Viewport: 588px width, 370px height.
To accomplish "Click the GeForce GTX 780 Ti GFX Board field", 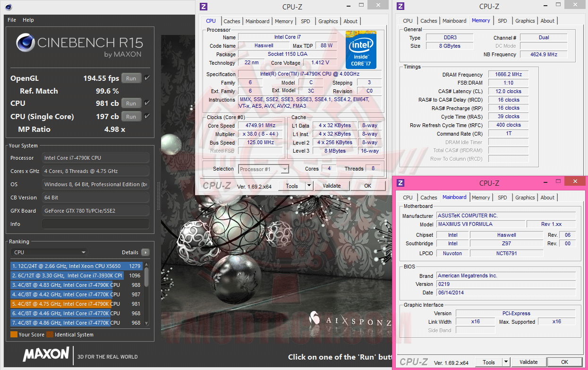I will point(95,211).
